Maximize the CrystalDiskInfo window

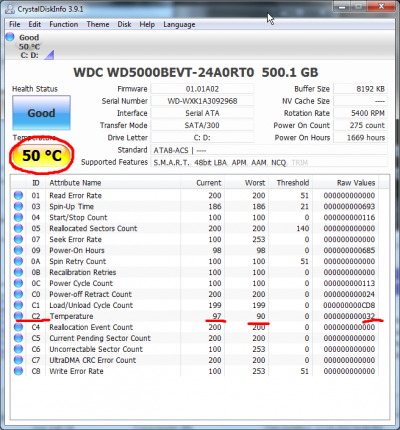click(359, 7)
